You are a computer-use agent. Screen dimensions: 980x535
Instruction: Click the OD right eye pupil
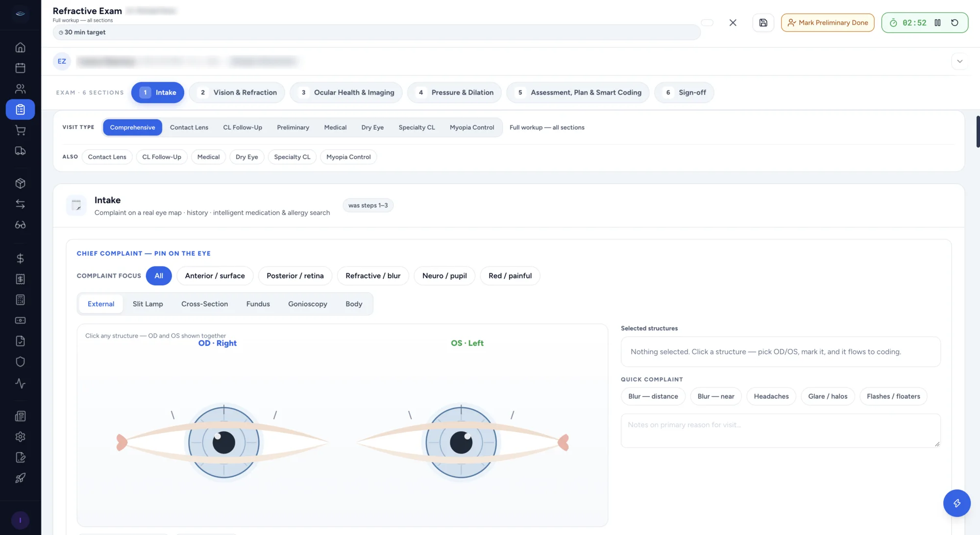click(x=224, y=443)
